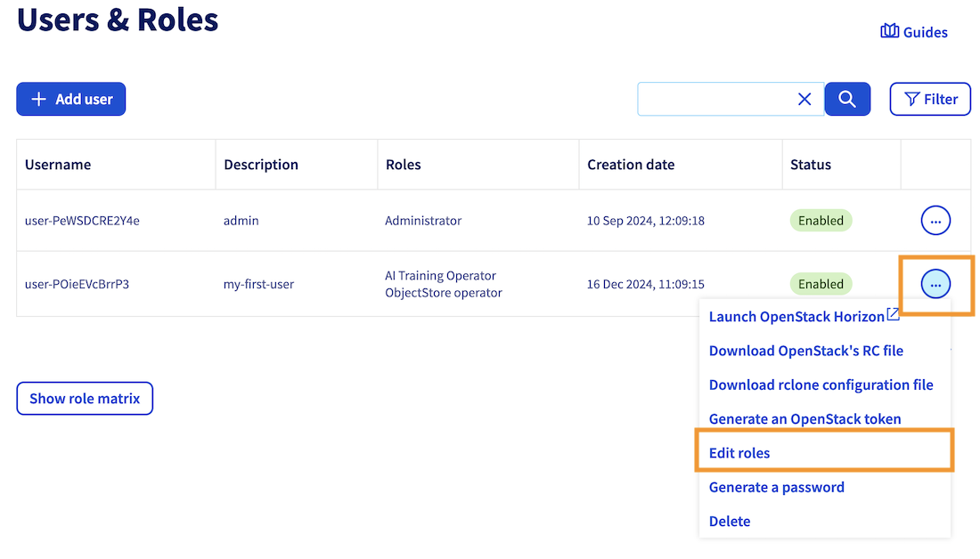Click the plus icon on Add user
The height and width of the screenshot is (559, 980).
coord(38,99)
